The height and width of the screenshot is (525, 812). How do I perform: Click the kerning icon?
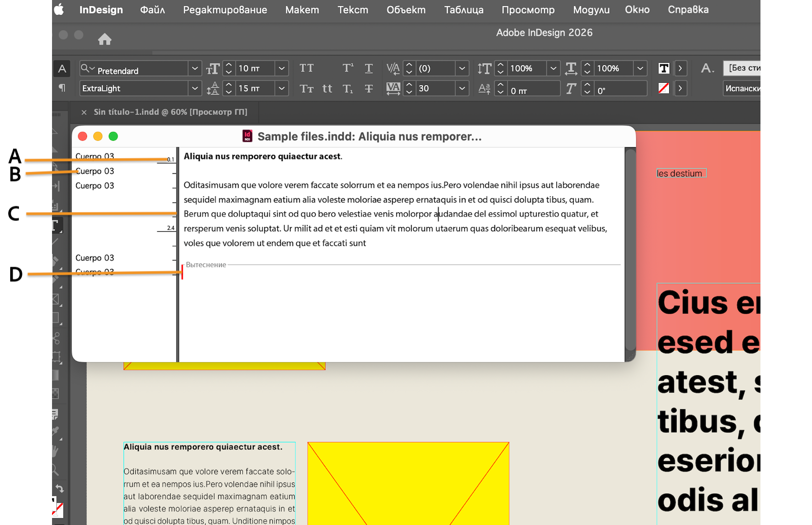[393, 69]
